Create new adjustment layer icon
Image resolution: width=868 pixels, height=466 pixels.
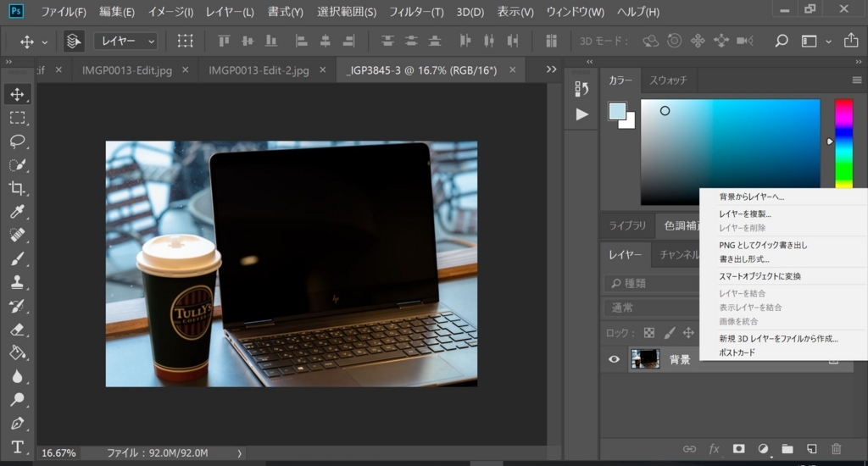pyautogui.click(x=763, y=449)
